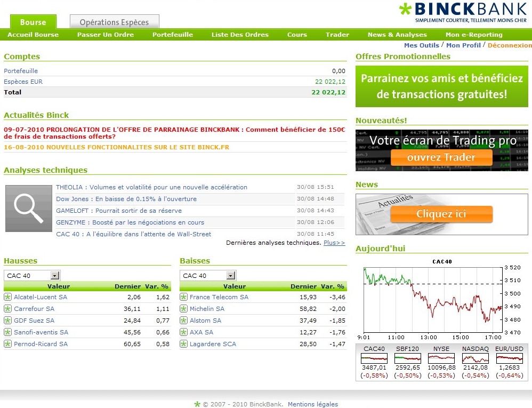Screen dimensions: 532x408
Task: Open the NASDAQ mini chart thumbnail
Action: pyautogui.click(x=475, y=358)
